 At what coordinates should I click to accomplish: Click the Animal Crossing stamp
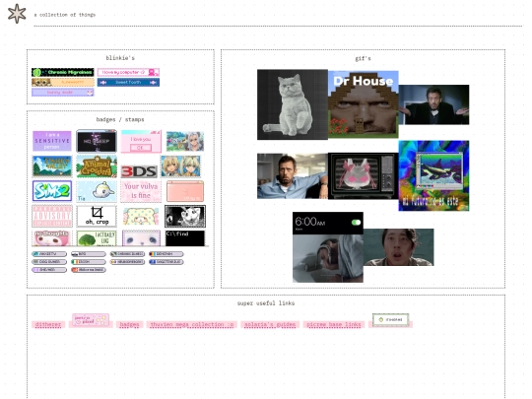click(x=97, y=166)
